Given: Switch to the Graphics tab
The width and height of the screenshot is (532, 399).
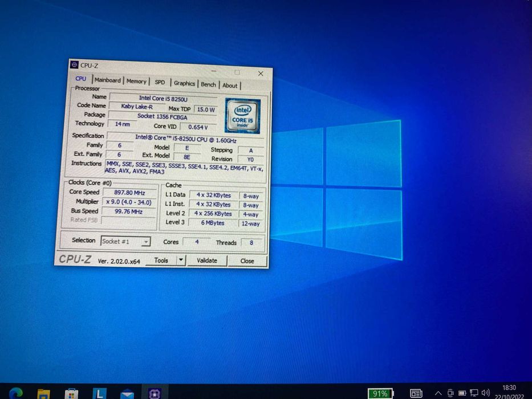Looking at the screenshot, I should click(x=184, y=83).
